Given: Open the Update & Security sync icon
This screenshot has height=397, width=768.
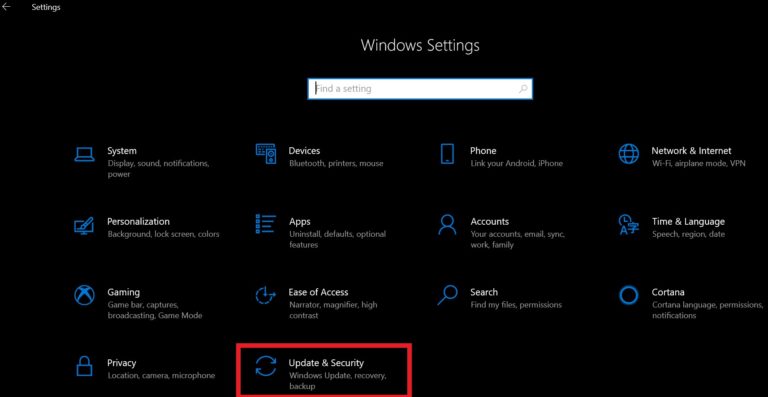Looking at the screenshot, I should click(266, 366).
